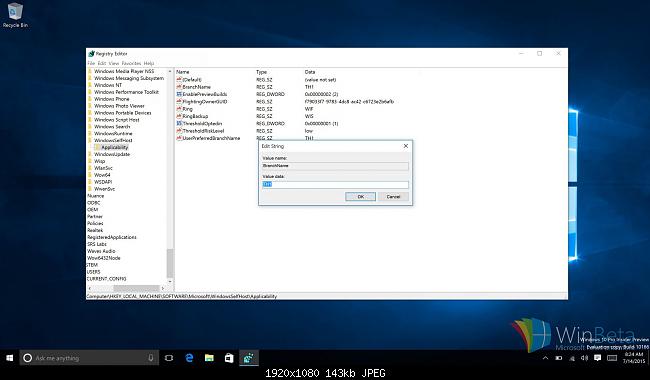
Task: Click the icon beside the (Default) value
Action: [x=179, y=80]
